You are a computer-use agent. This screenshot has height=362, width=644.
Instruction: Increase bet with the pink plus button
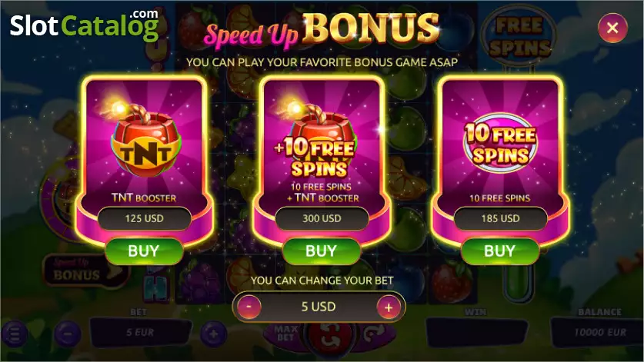(x=389, y=307)
